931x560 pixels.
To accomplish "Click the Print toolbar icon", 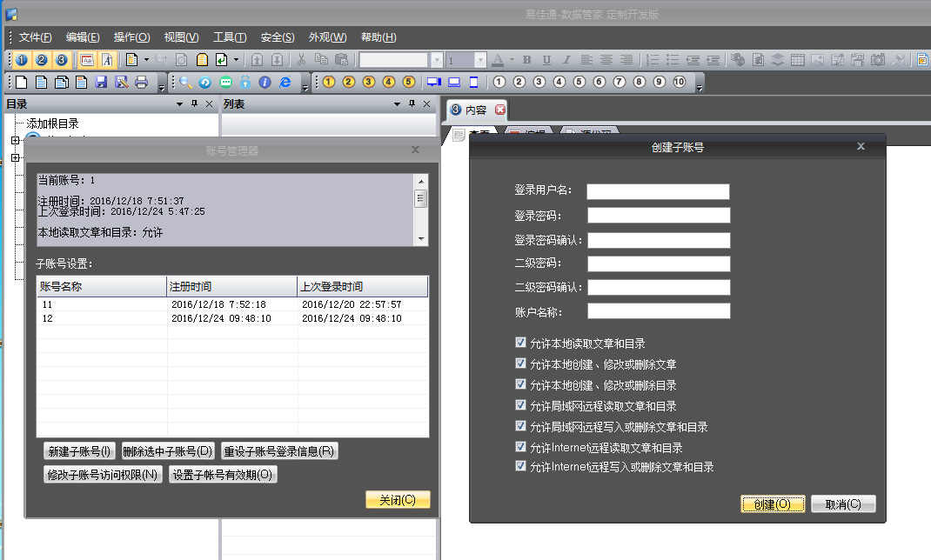I will click(x=141, y=83).
